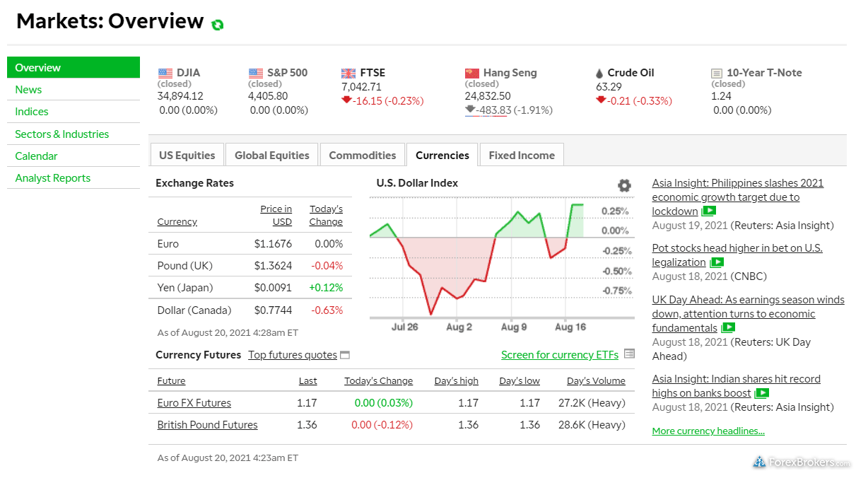Click the China flag icon next to Hang Seng
The height and width of the screenshot is (478, 868).
click(472, 73)
